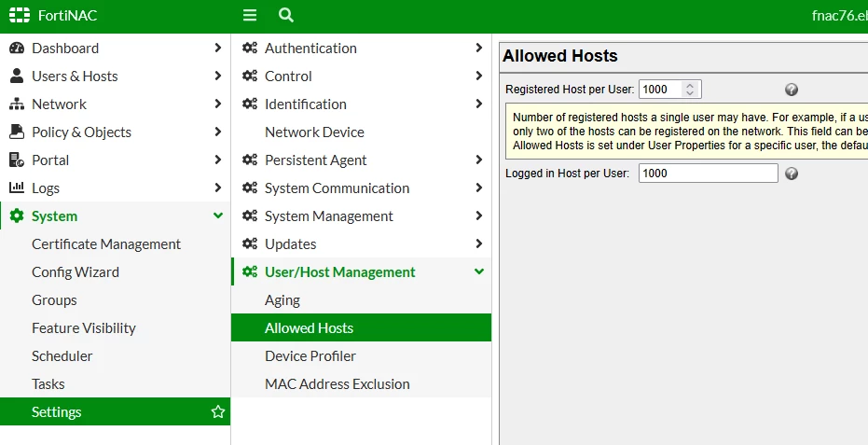This screenshot has width=868, height=445.
Task: Expand the Control settings chevron
Action: (x=479, y=76)
